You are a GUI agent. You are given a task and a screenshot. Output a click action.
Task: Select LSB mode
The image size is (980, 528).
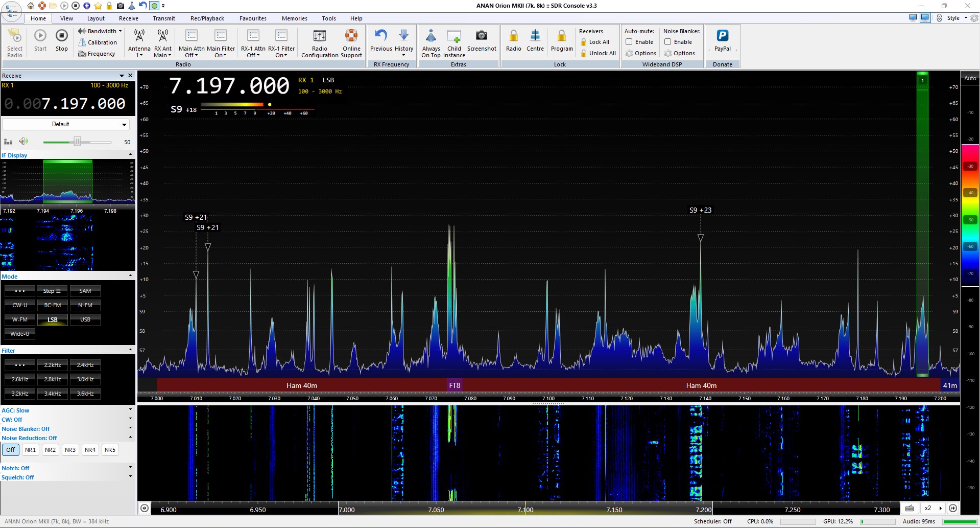53,319
